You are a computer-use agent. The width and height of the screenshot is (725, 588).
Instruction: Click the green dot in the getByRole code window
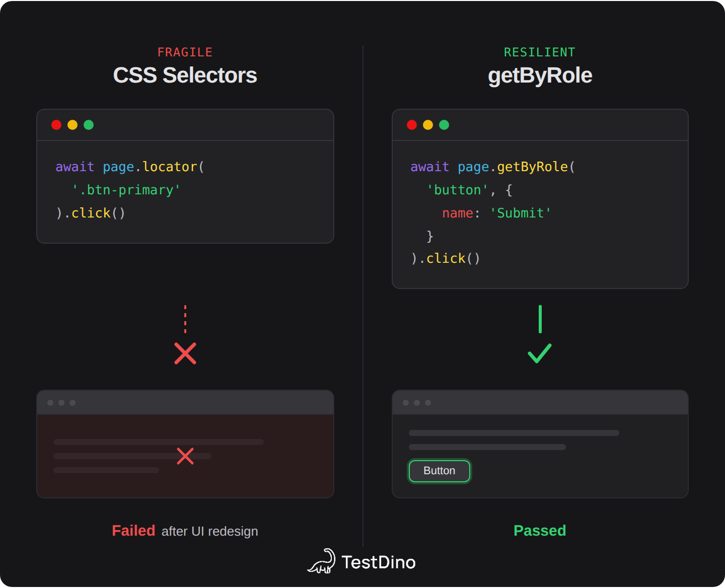[x=444, y=125]
